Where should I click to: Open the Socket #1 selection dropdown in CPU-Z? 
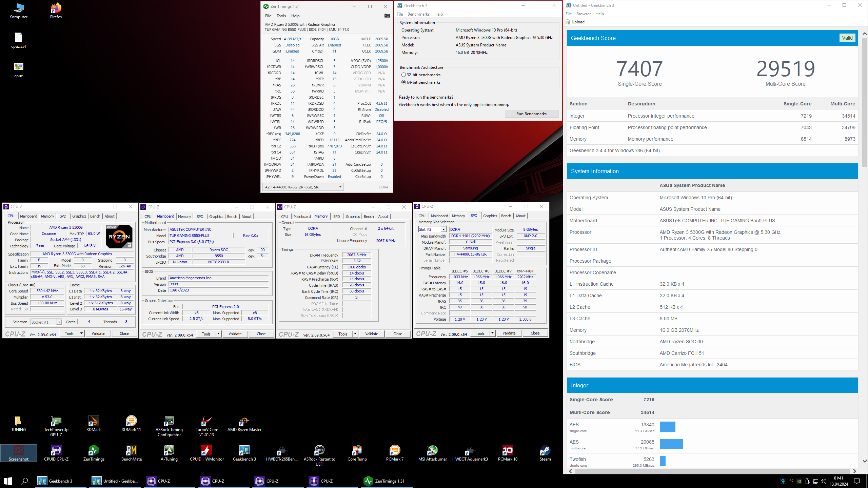[46, 322]
